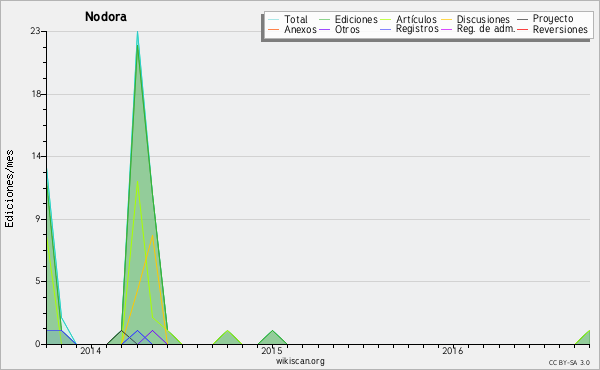Screen dimensions: 600x370
Task: Click the yellow Discusiones legend line swatch
Action: tap(447, 20)
